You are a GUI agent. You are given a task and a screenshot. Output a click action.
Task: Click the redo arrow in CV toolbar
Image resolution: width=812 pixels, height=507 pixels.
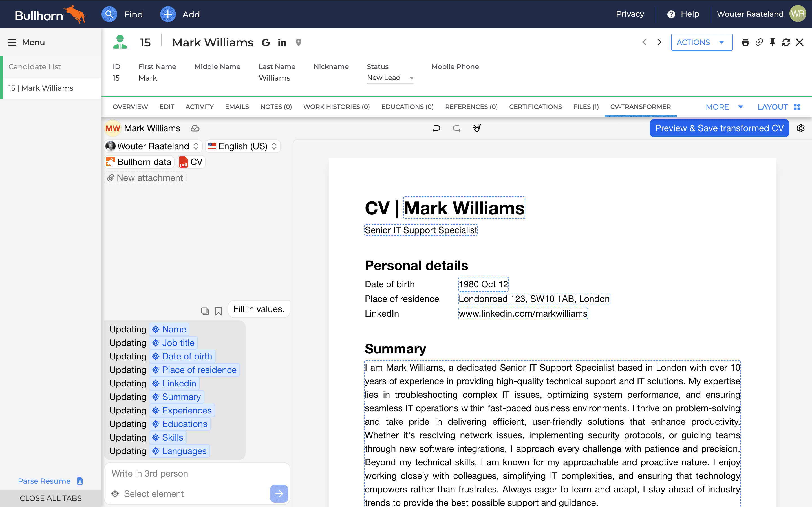[457, 128]
